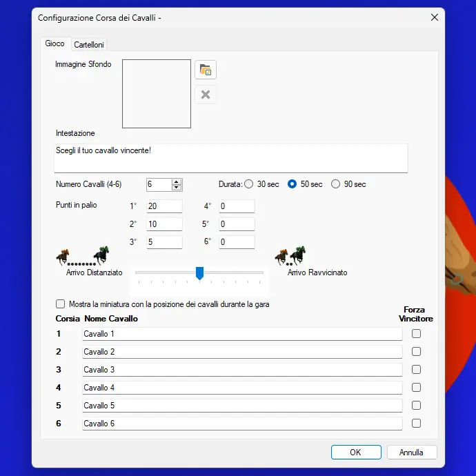
Task: Click the Cavallo 1 name field
Action: pyautogui.click(x=242, y=334)
